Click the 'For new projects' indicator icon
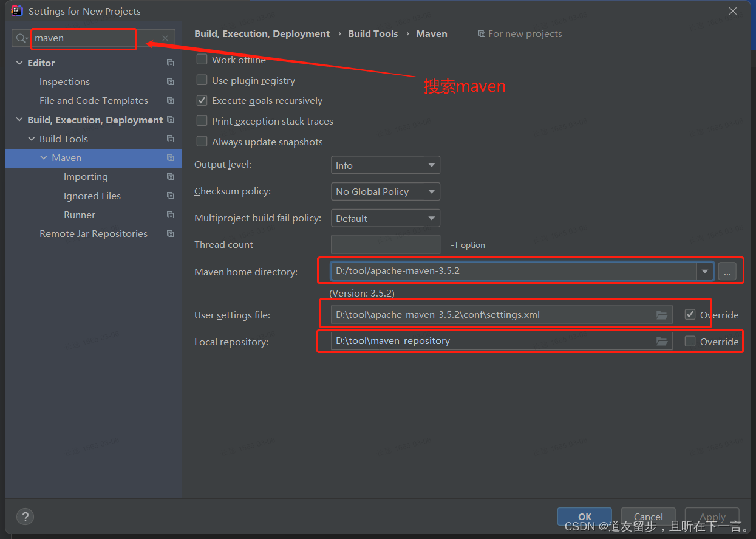756x539 pixels. coord(483,33)
